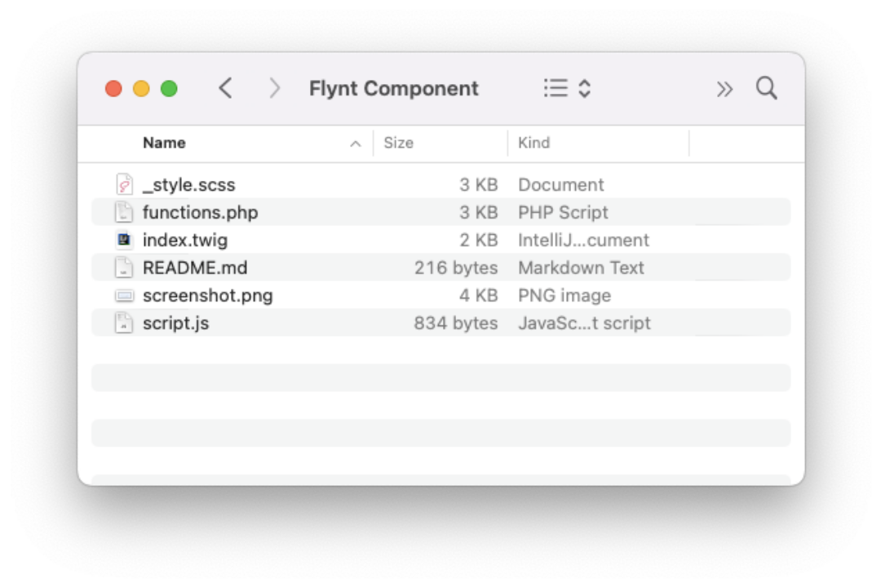Select the functions.php file name
Screen dimensions: 881x588
pyautogui.click(x=201, y=212)
